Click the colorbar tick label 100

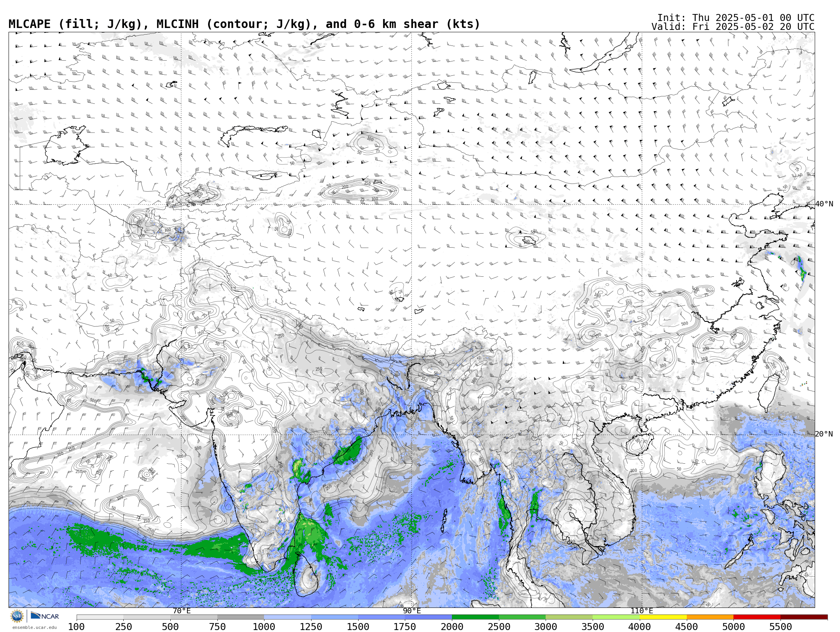tap(77, 627)
